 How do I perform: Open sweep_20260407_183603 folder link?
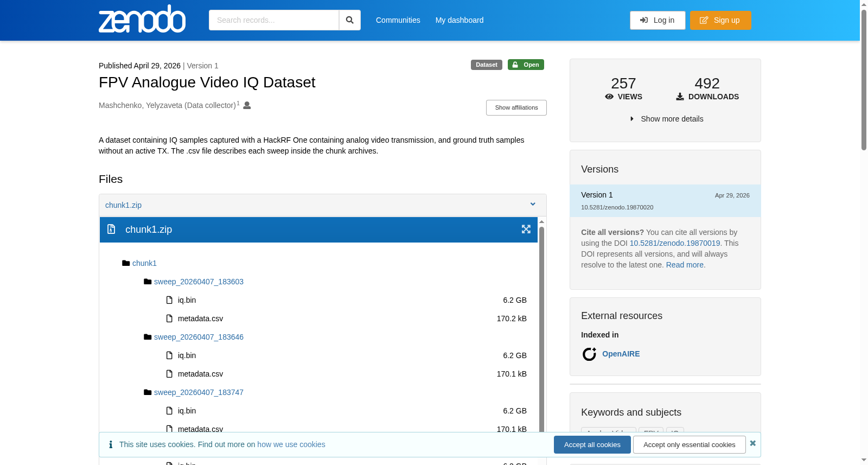pos(199,282)
